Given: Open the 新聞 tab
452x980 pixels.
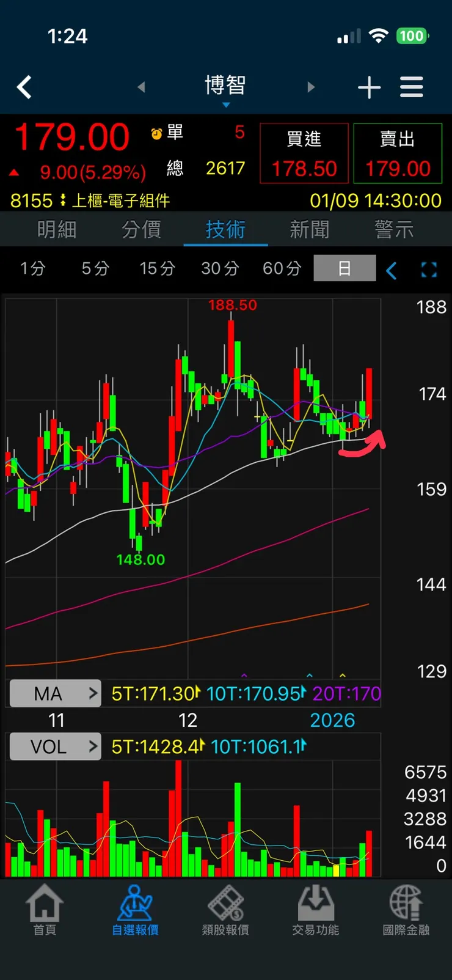Looking at the screenshot, I should 310,230.
